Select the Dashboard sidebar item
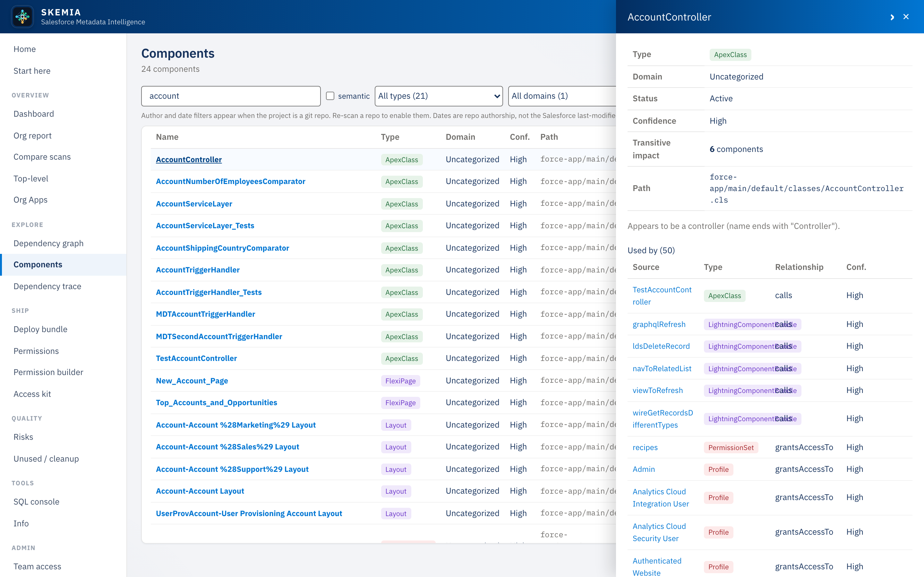The image size is (924, 577). coord(34,114)
